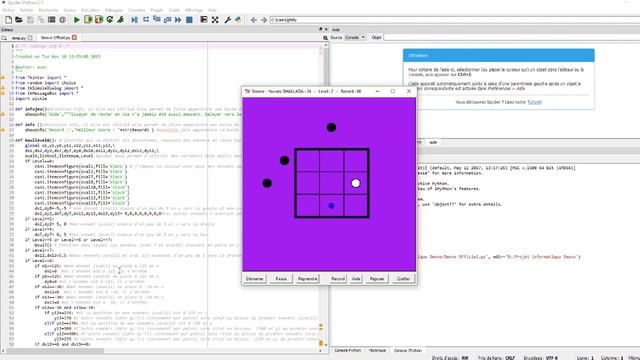This screenshot has width=640, height=360.
Task: Toggle fullscreen mode icon
Action: tap(215, 20)
